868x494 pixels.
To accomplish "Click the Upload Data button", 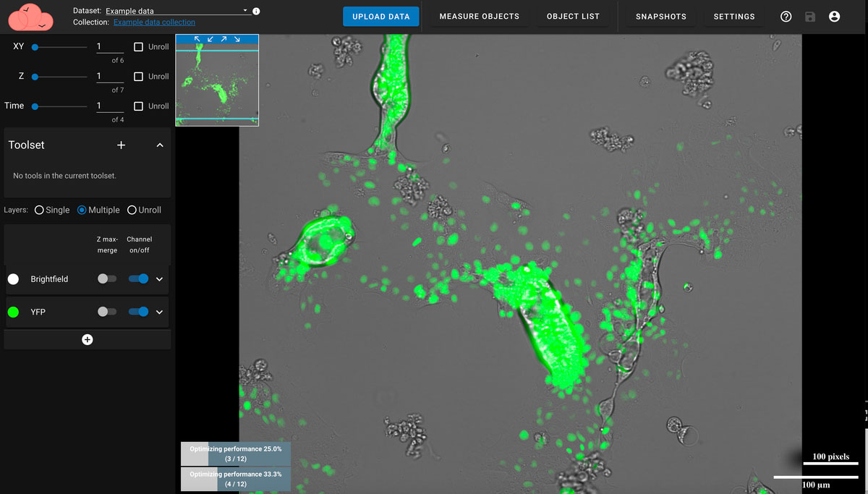I will (x=381, y=17).
